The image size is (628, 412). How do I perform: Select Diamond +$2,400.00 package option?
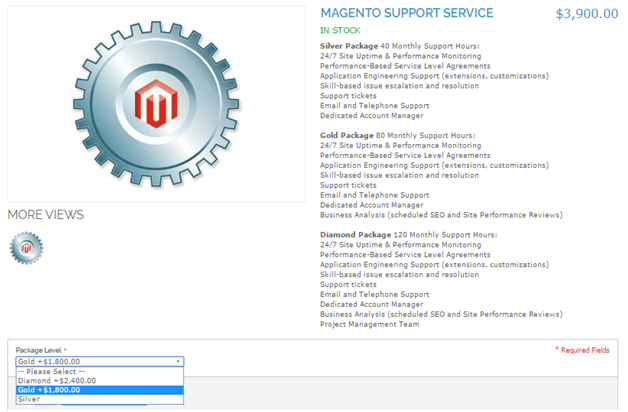point(100,381)
